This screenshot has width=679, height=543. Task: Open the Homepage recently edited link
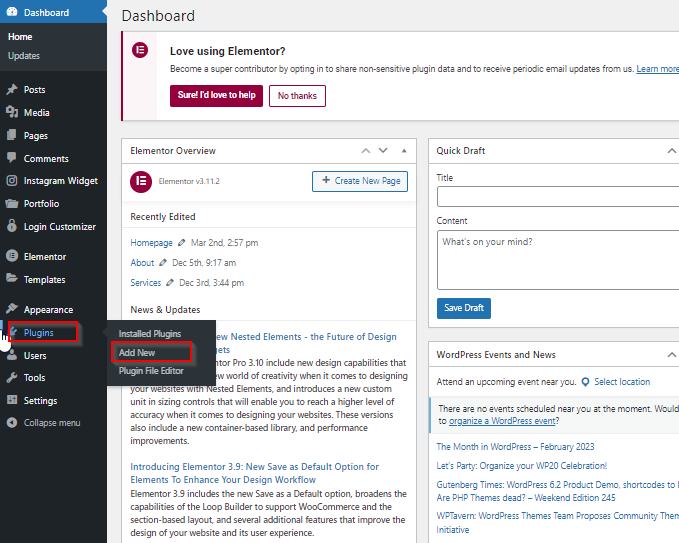coord(152,243)
